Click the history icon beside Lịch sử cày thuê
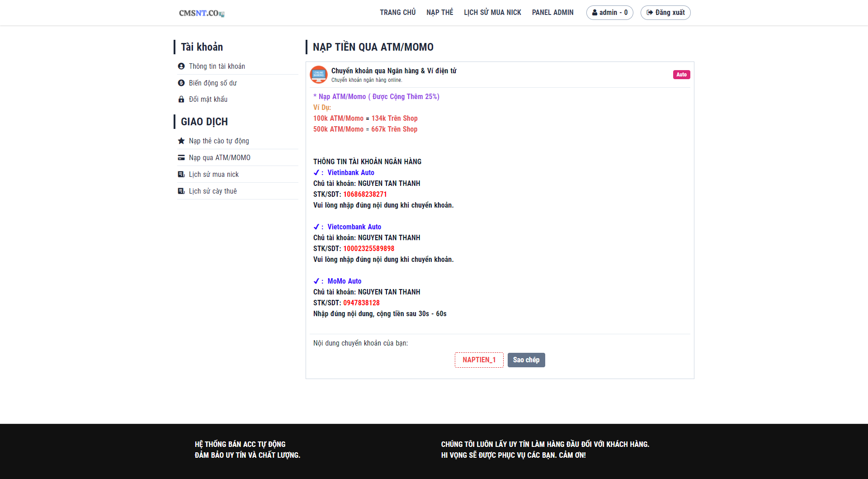This screenshot has width=868, height=479. [181, 191]
